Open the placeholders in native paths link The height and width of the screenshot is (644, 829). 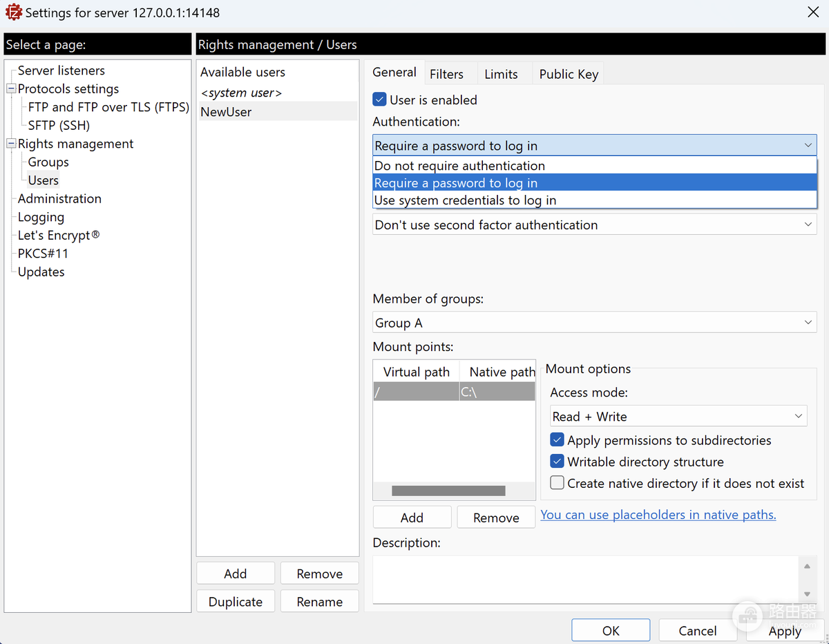[658, 514]
